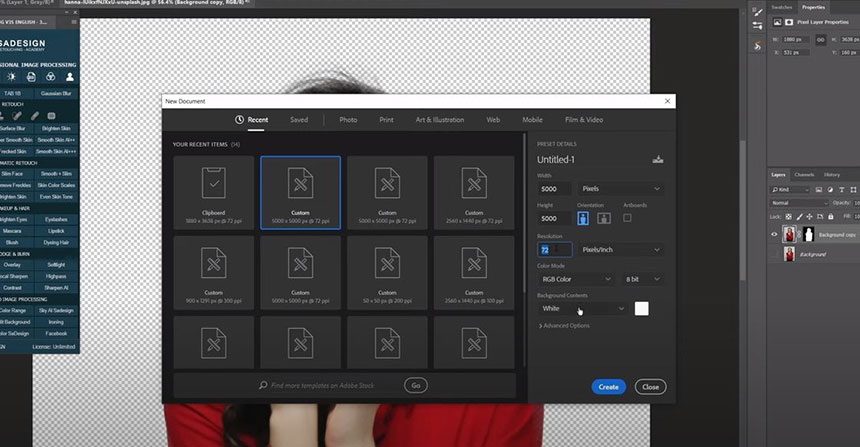Show the Background layer visibility
The height and width of the screenshot is (447, 860).
point(775,255)
